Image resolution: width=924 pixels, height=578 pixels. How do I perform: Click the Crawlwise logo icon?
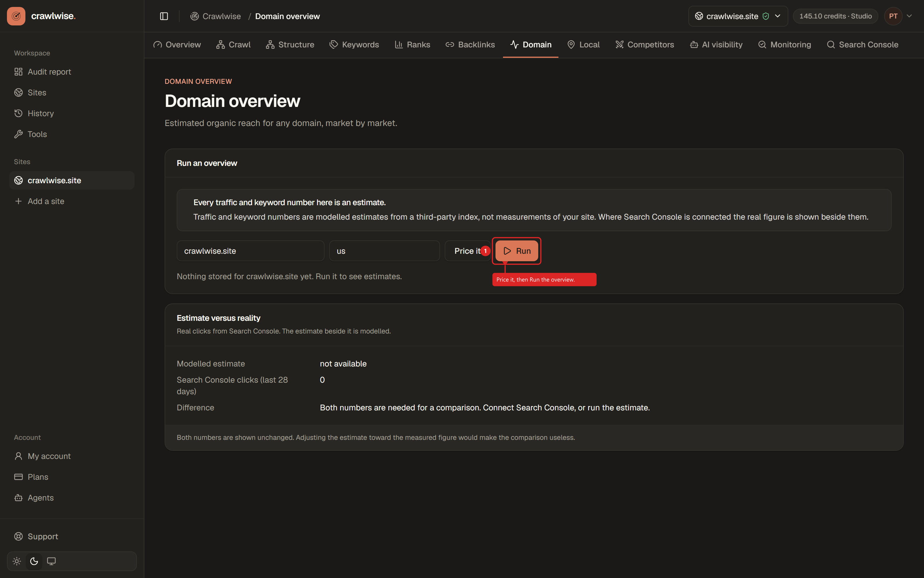click(16, 16)
